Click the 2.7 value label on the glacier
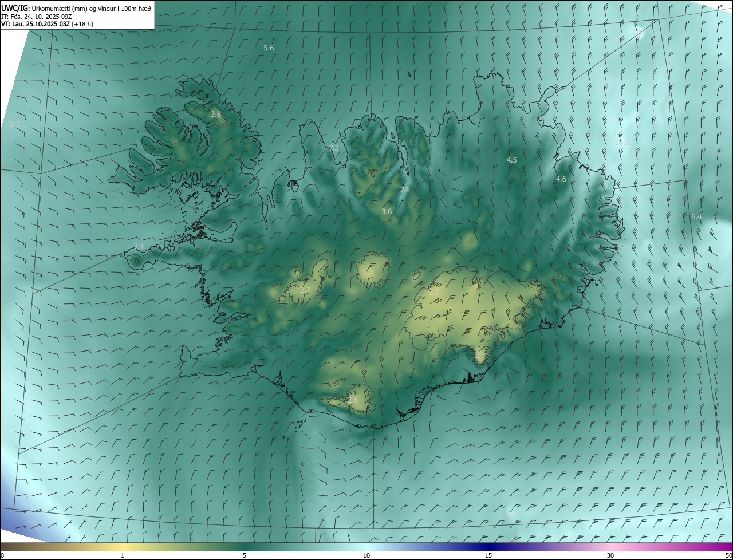The height and width of the screenshot is (560, 733). (x=305, y=290)
